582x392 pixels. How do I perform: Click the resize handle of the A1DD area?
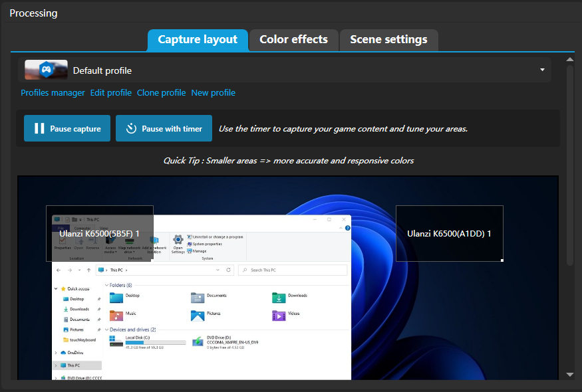point(502,260)
